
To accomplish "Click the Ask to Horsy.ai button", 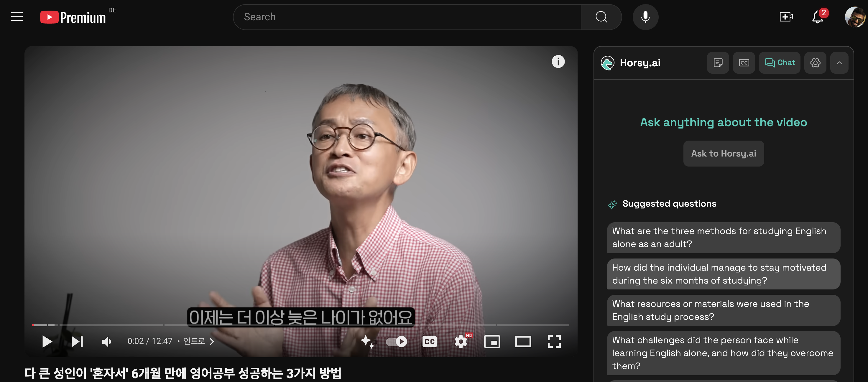I will (723, 154).
